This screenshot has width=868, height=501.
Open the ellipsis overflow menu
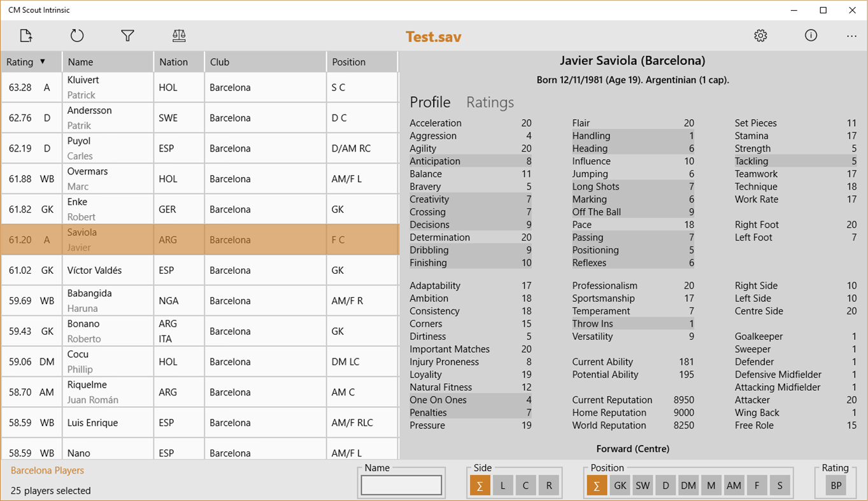[851, 36]
